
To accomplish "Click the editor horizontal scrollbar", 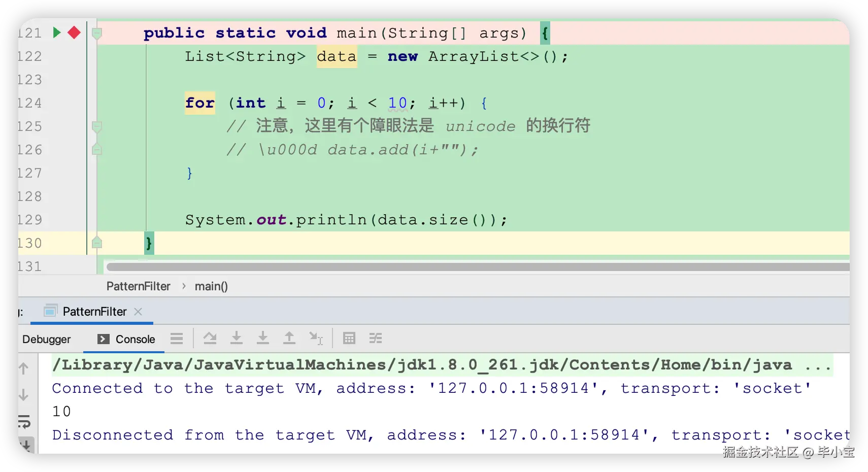I will pos(477,267).
